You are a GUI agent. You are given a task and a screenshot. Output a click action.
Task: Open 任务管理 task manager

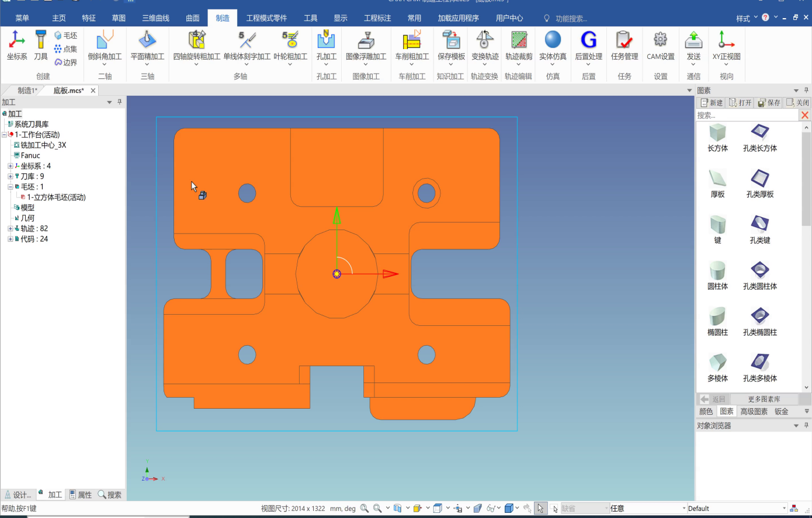coord(624,46)
